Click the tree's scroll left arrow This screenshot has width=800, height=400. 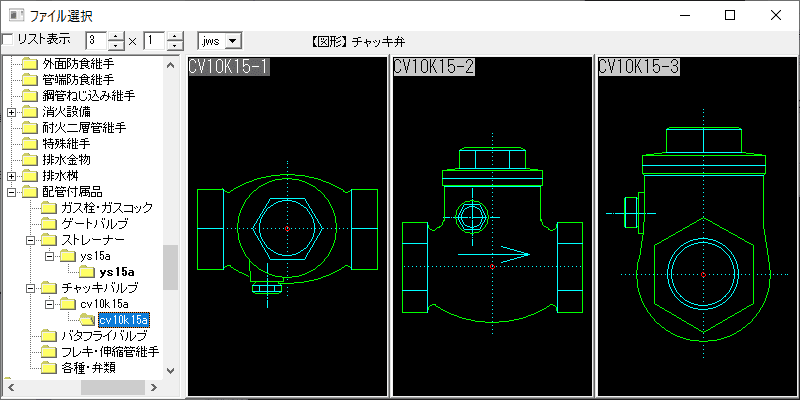(x=10, y=387)
